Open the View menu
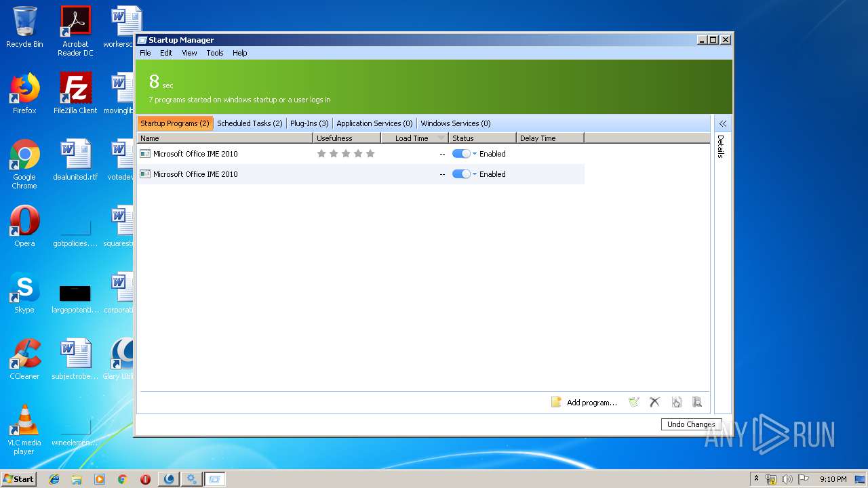This screenshot has width=868, height=488. pos(189,53)
